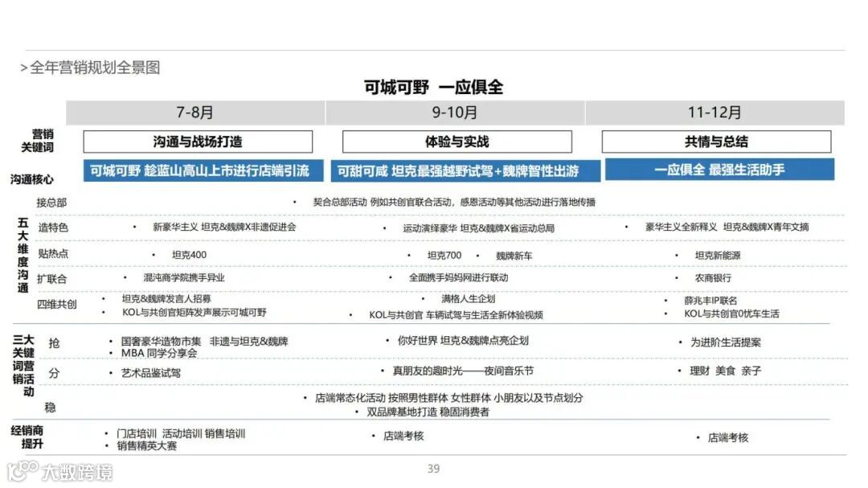Click the vertical label '五大维度沟通'

click(x=23, y=256)
